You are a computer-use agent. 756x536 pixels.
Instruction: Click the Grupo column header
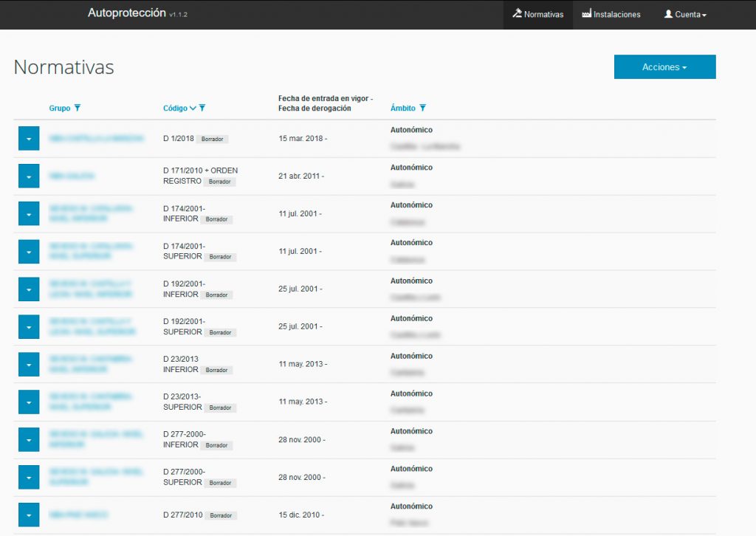(60, 109)
